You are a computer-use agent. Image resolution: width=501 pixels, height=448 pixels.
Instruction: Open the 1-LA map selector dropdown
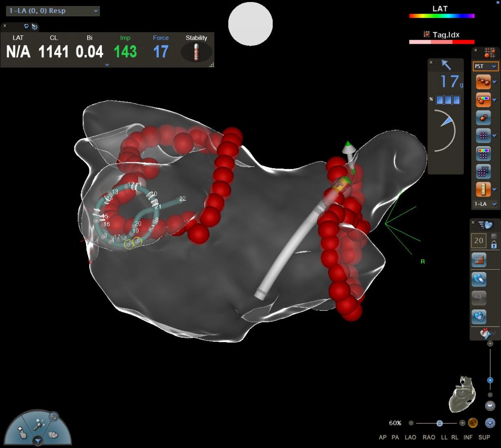(x=485, y=204)
